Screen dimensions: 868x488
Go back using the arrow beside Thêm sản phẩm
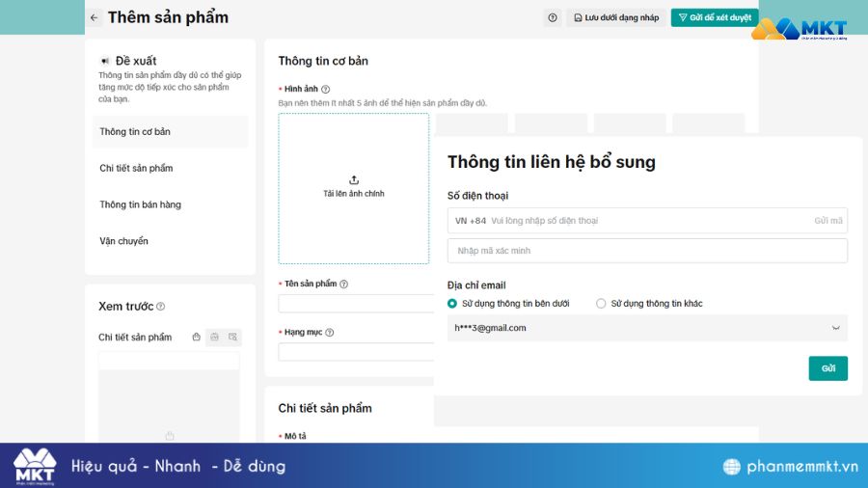[x=95, y=17]
